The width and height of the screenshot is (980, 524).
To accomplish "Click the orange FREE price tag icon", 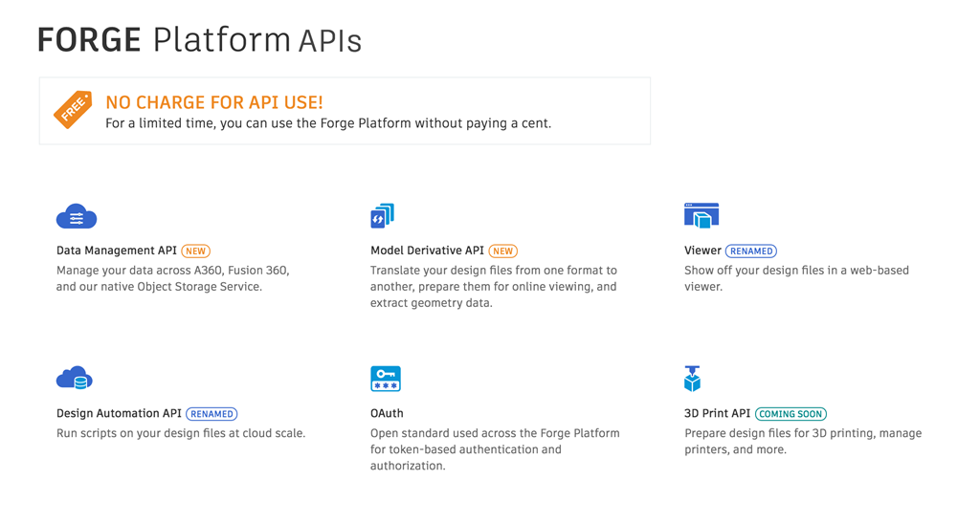I will point(73,110).
